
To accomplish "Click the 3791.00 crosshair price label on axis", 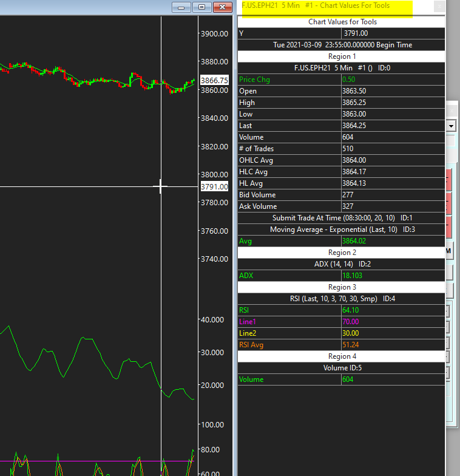I will pos(214,187).
